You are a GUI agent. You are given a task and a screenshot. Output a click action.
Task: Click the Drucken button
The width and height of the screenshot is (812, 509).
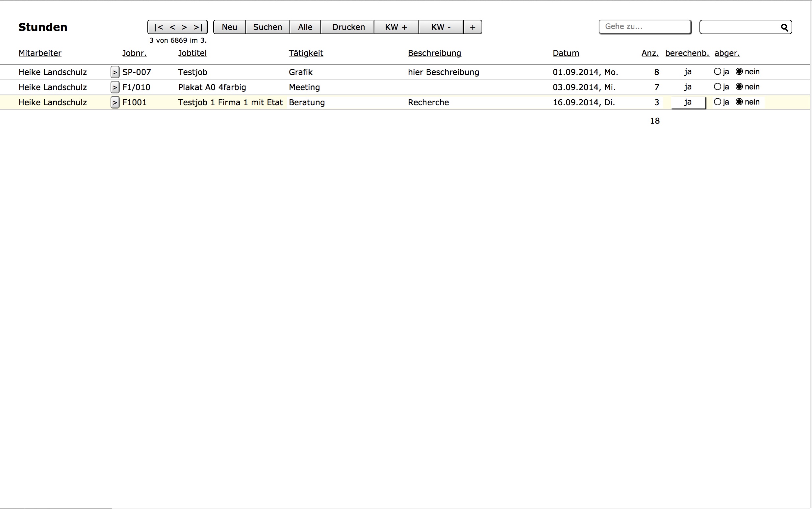pyautogui.click(x=348, y=27)
